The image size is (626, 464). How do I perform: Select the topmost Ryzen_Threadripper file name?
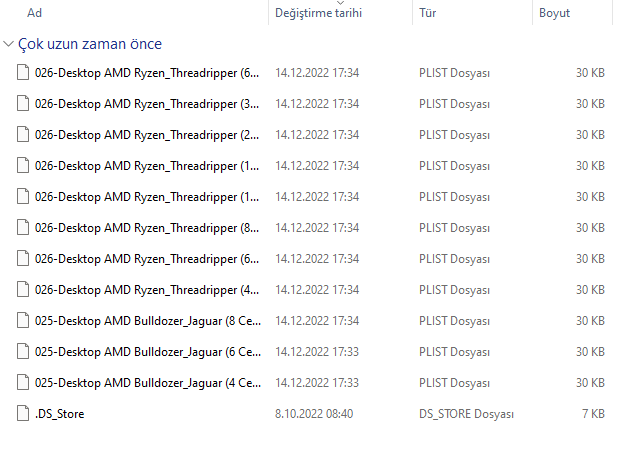click(x=147, y=73)
